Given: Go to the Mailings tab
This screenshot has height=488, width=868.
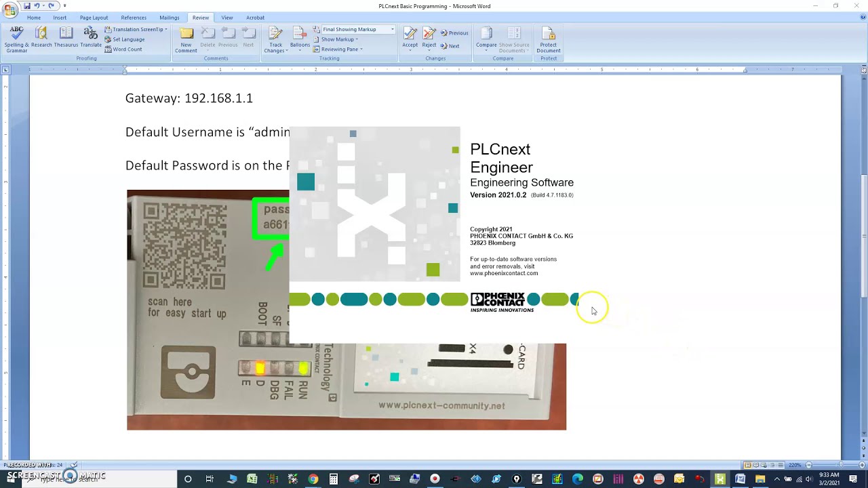Looking at the screenshot, I should [x=170, y=18].
